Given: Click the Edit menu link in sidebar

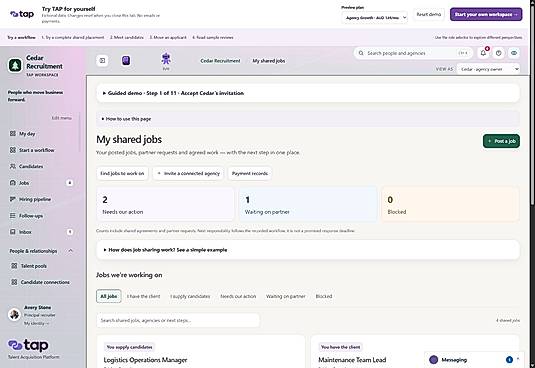Looking at the screenshot, I should (x=62, y=118).
